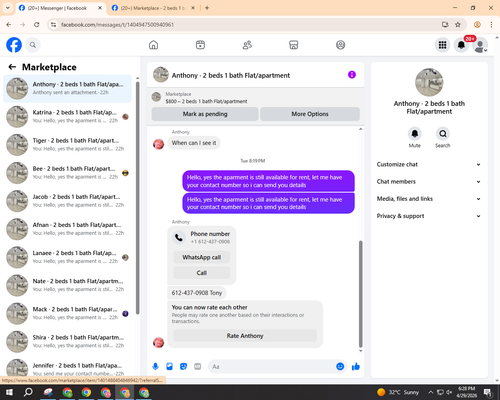This screenshot has width=500, height=400.
Task: Open the Facebook logo home link
Action: pos(14,45)
